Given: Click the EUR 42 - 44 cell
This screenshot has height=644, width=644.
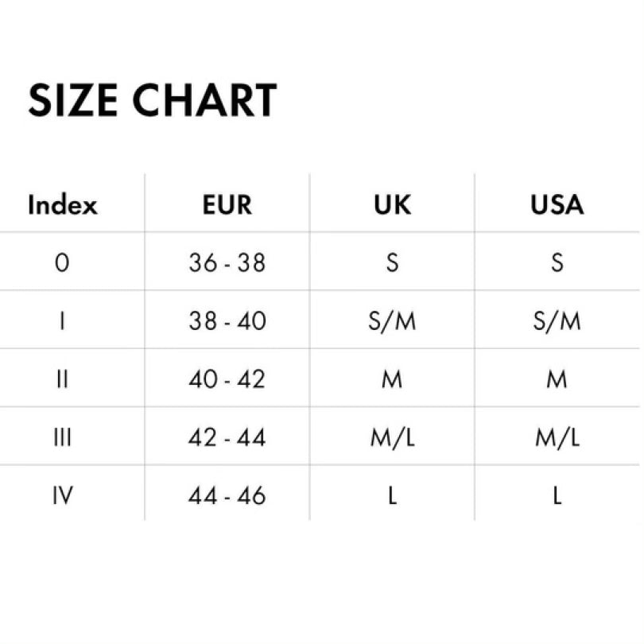Looking at the screenshot, I should pyautogui.click(x=227, y=437).
